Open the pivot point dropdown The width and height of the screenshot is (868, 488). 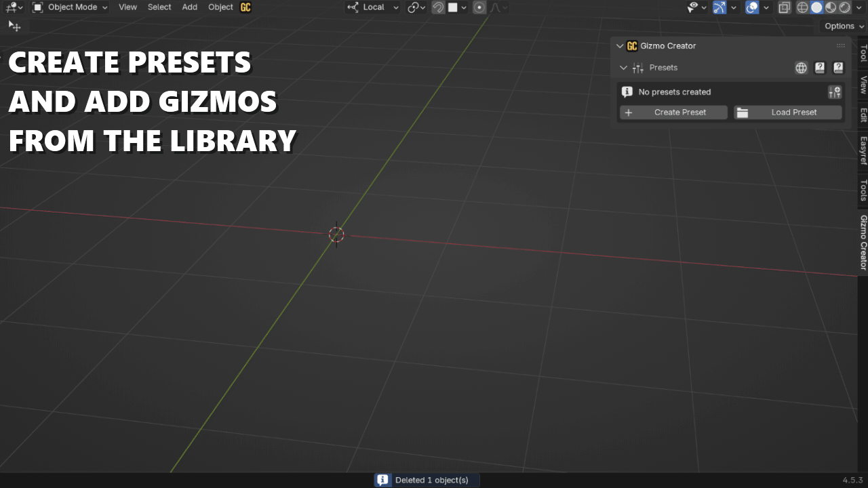pos(416,7)
